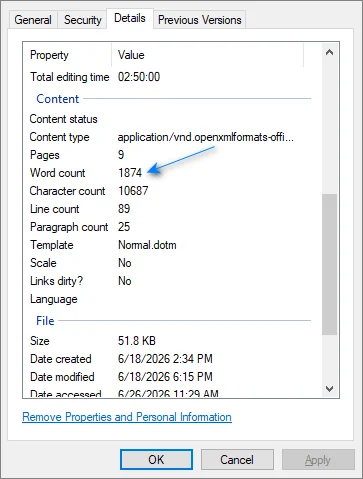Viewport: 363px width, 479px height.
Task: Select the Content type property
Action: pos(60,137)
